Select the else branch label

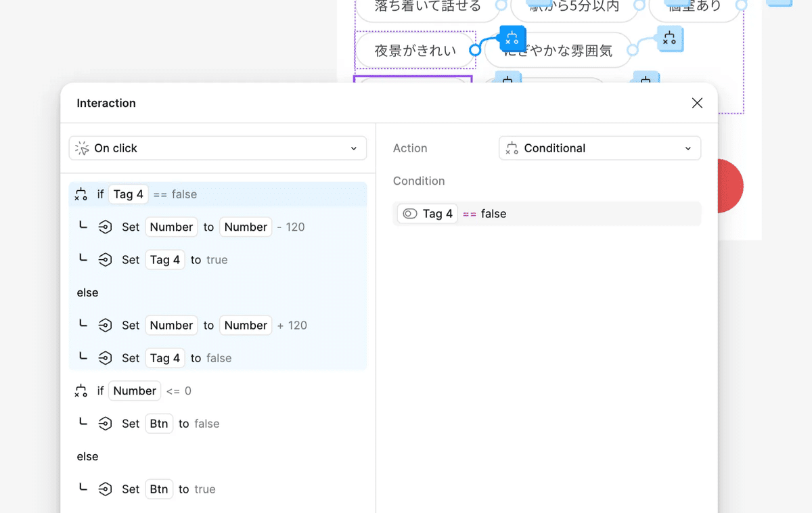(87, 292)
